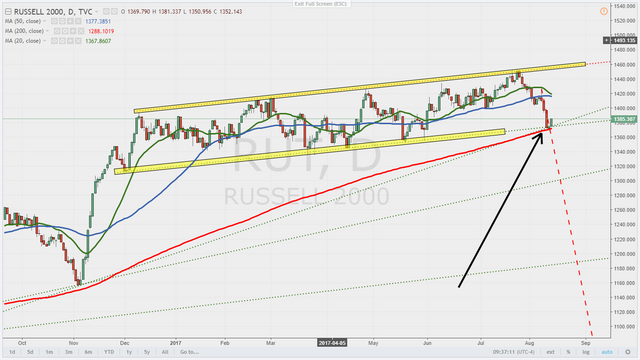Open the Go to... date picker
Screen dimensions: 640x360
tap(189, 352)
